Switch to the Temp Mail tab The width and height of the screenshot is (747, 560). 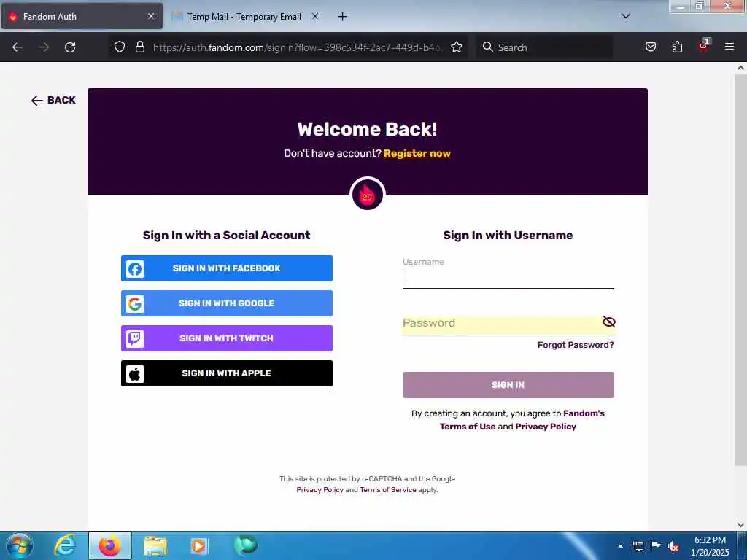point(245,16)
